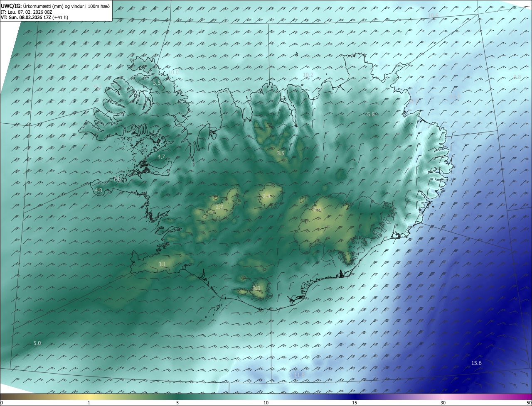
Task: Click the color scale tick labeled 5
Action: (x=177, y=403)
